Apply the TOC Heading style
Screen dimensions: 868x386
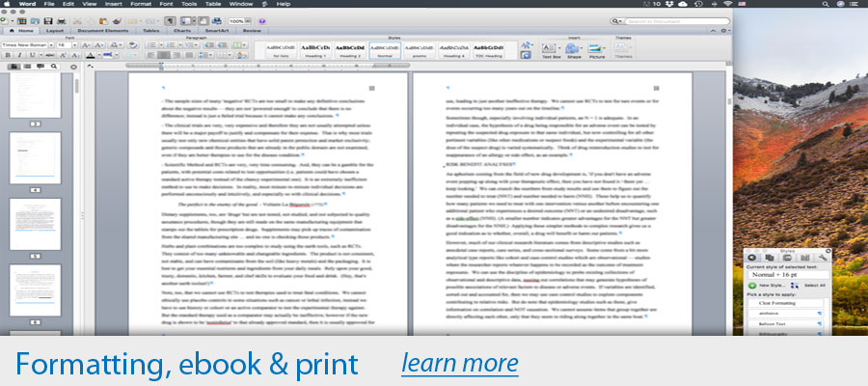tap(488, 49)
